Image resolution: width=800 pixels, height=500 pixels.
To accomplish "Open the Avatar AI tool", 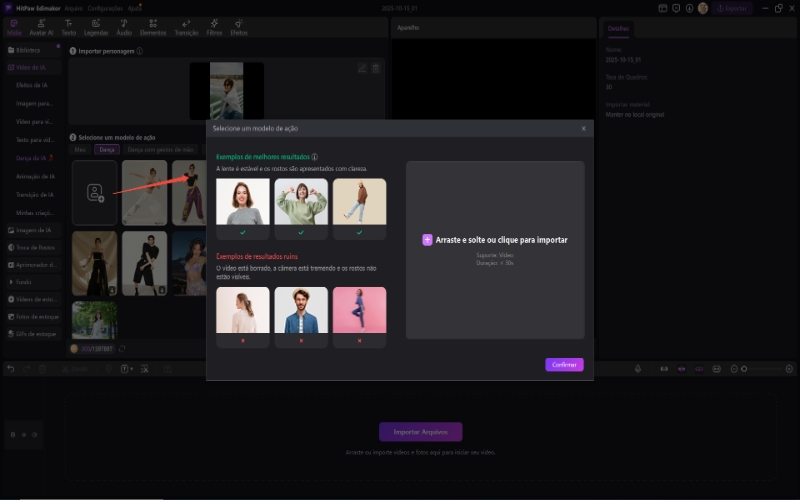I will (41, 28).
